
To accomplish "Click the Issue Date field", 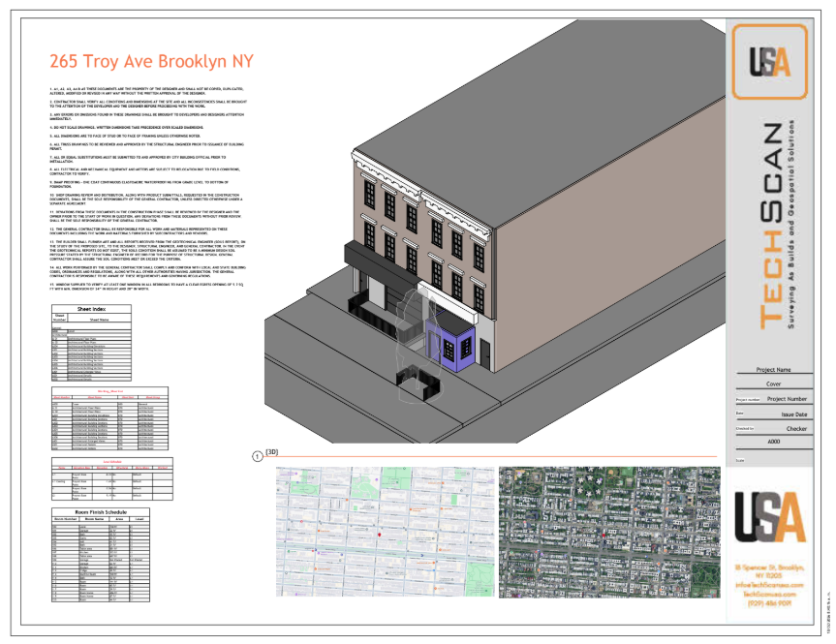I will coord(787,413).
